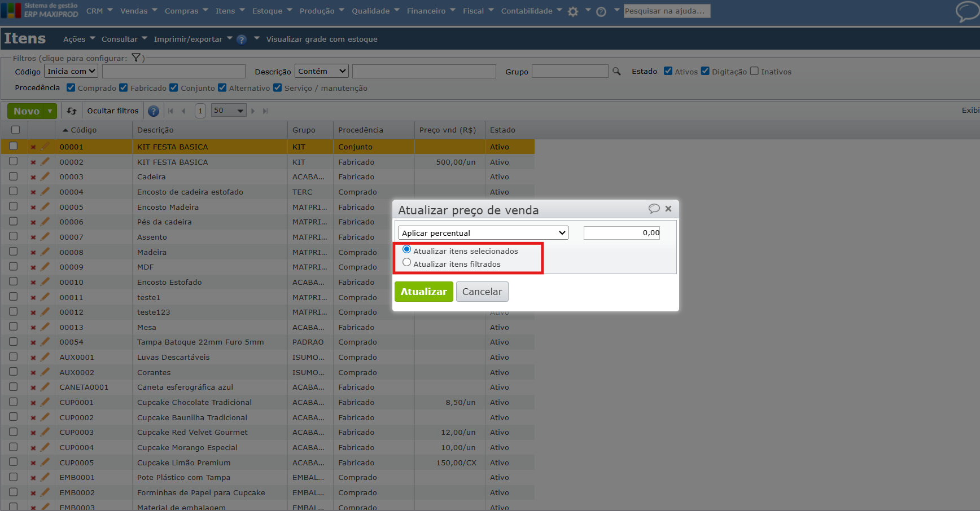Delete item CUP0003 with red X icon
Image resolution: width=980 pixels, height=511 pixels.
33,433
